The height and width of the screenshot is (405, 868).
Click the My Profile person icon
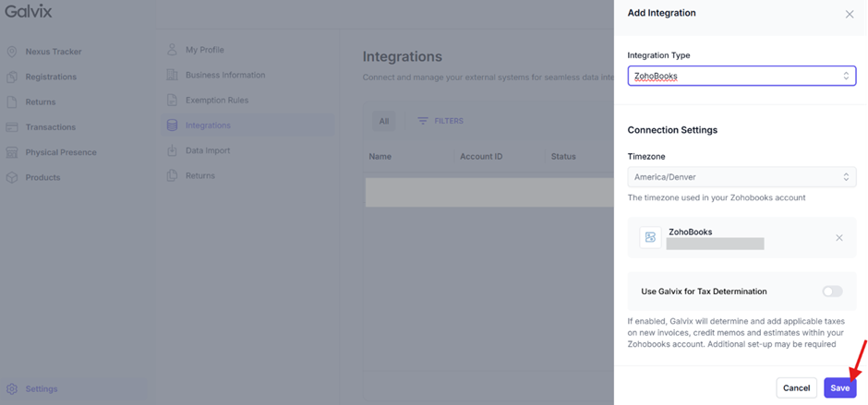pyautogui.click(x=172, y=50)
